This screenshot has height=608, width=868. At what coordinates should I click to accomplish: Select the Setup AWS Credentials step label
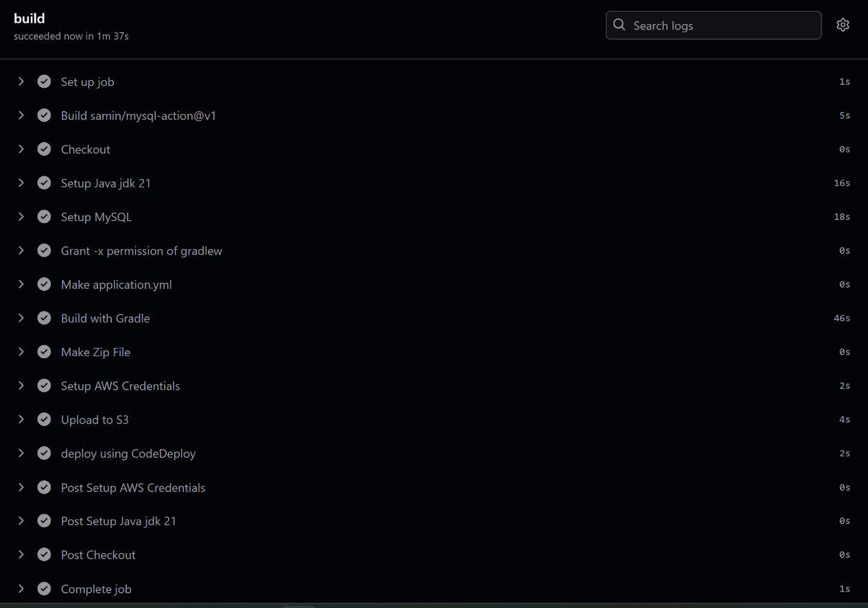(121, 386)
